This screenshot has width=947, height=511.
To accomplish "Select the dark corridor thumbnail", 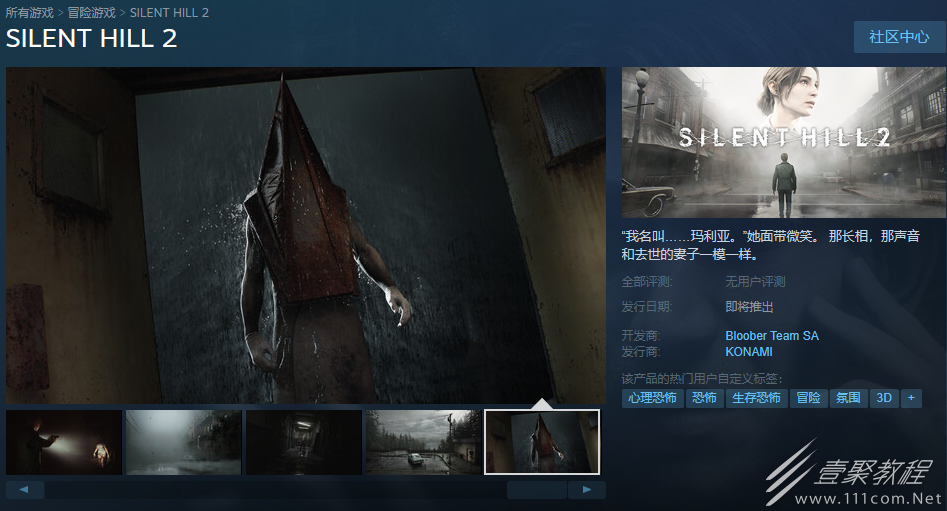I will (x=303, y=442).
